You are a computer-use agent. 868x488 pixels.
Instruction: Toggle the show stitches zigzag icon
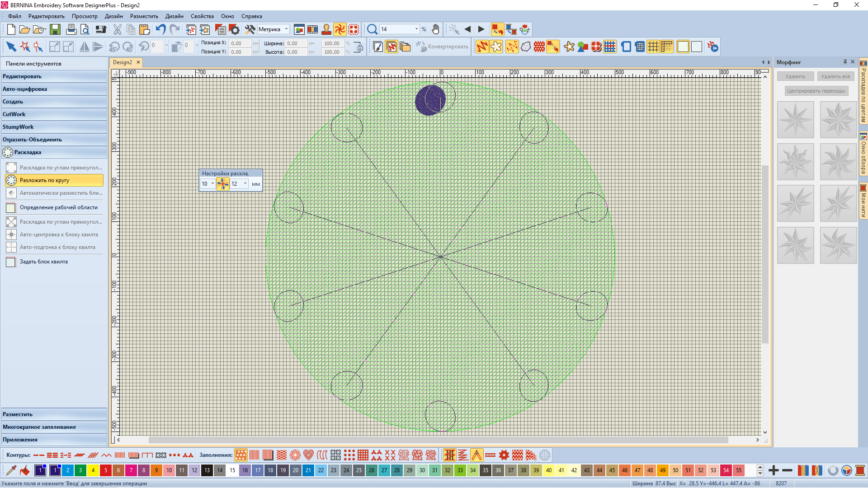(x=482, y=47)
